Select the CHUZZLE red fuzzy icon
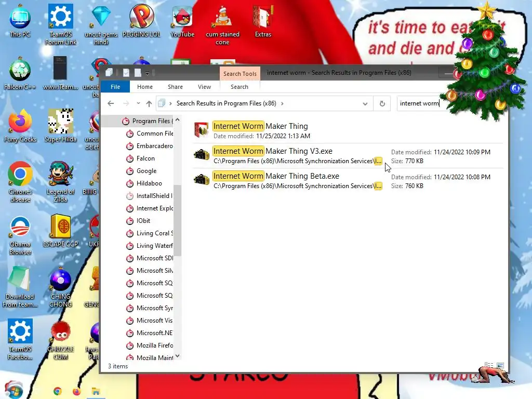 point(60,340)
